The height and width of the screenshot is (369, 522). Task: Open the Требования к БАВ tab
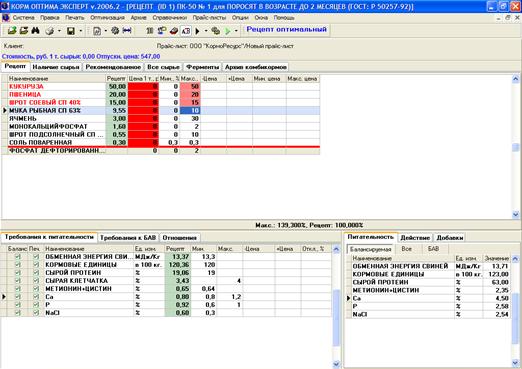128,238
